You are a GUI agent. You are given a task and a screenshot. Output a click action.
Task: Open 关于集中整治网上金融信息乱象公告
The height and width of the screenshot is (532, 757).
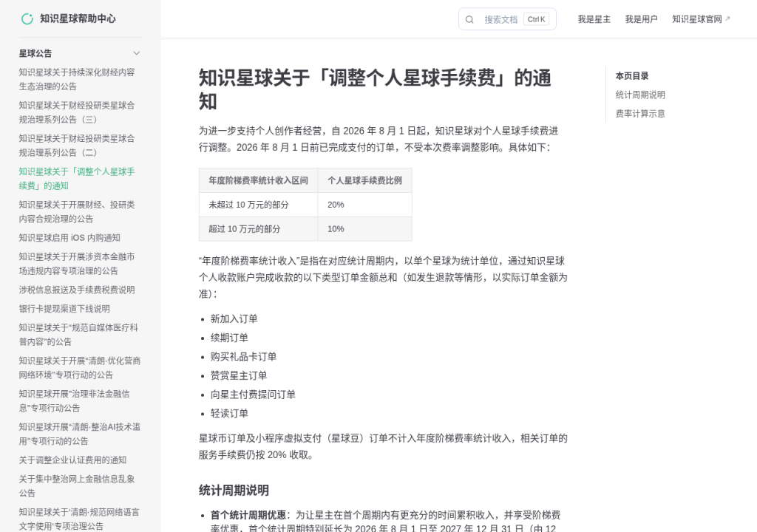(77, 485)
